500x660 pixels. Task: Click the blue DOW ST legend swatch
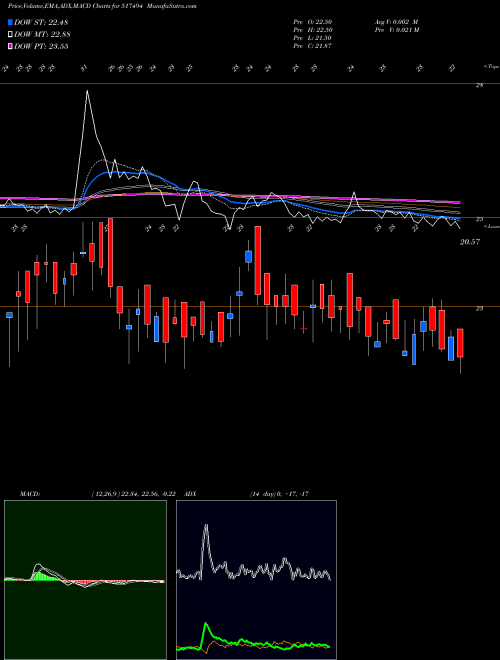(x=11, y=22)
